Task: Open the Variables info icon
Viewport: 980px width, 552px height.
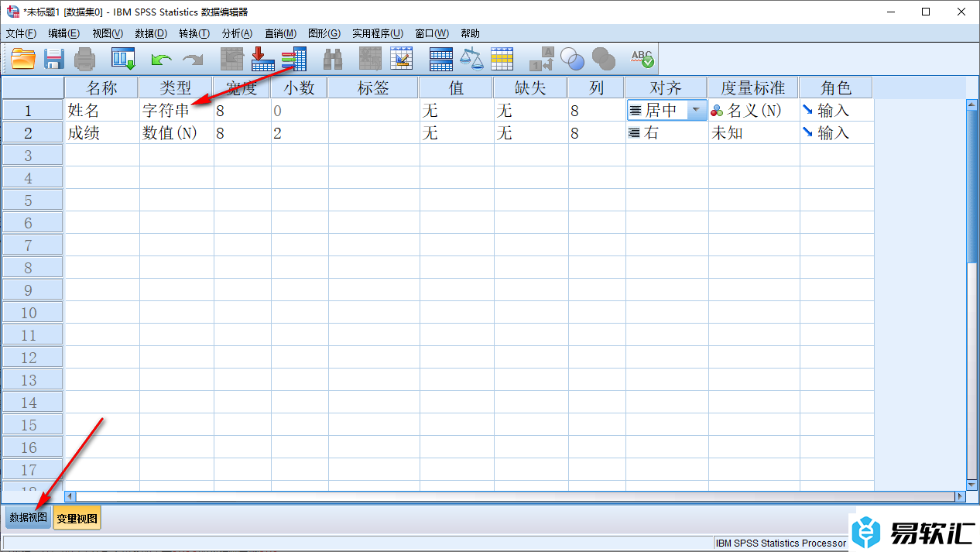Action: pos(294,59)
